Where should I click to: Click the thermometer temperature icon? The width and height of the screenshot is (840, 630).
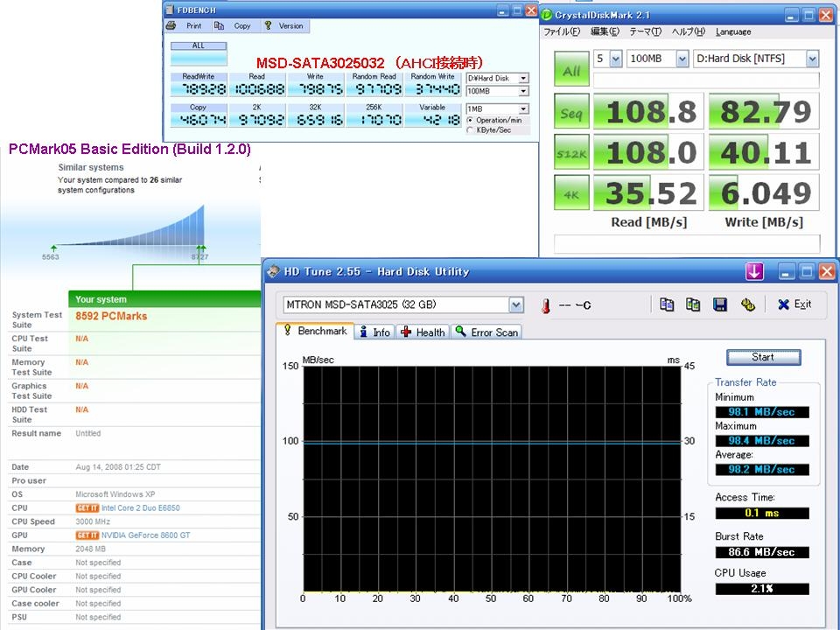(544, 305)
